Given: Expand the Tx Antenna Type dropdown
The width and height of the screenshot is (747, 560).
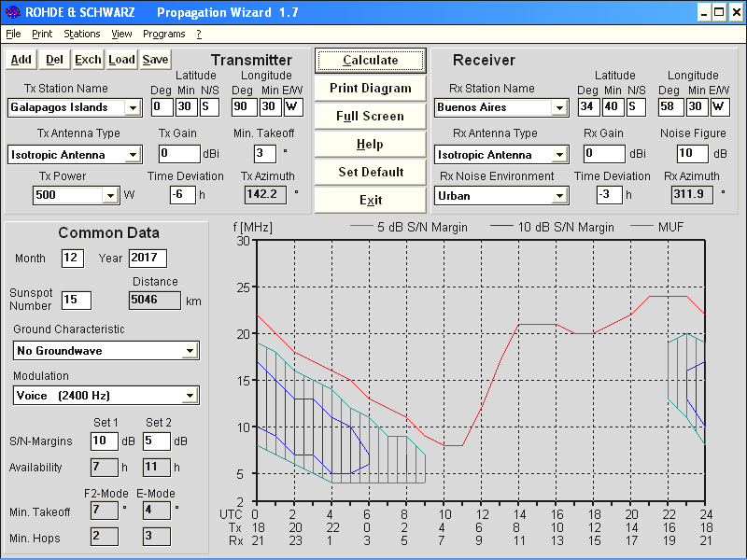Looking at the screenshot, I should click(x=133, y=155).
